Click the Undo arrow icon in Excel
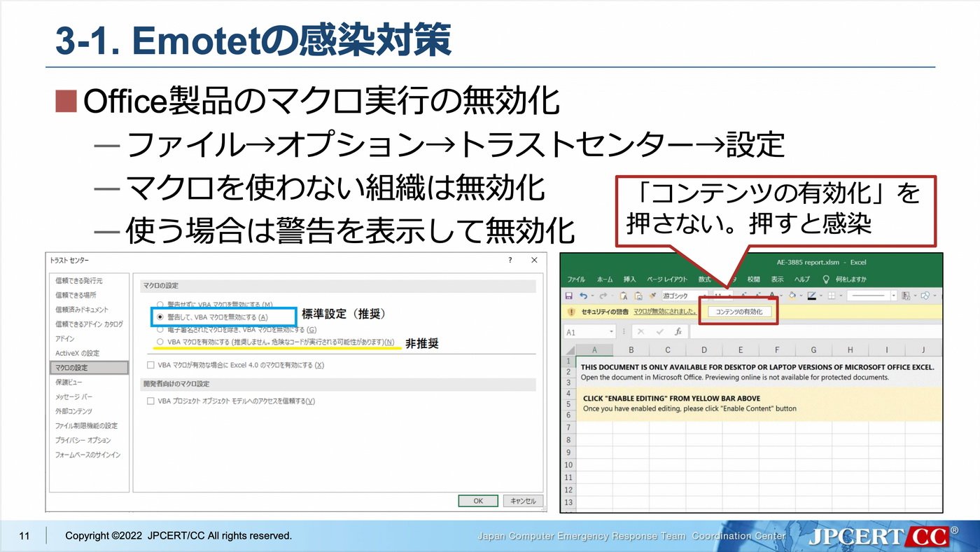 (583, 296)
